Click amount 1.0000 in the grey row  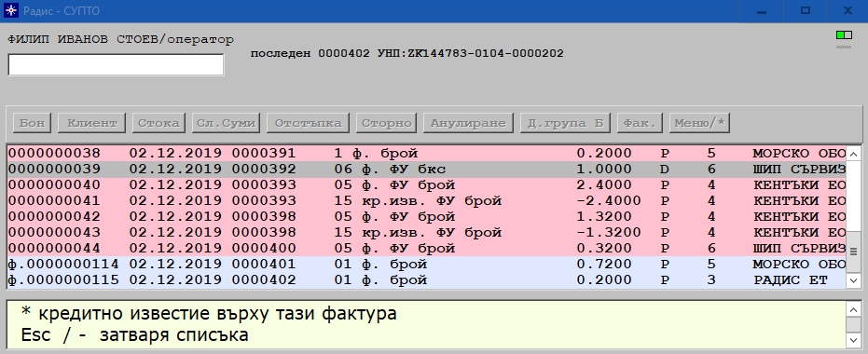[604, 170]
